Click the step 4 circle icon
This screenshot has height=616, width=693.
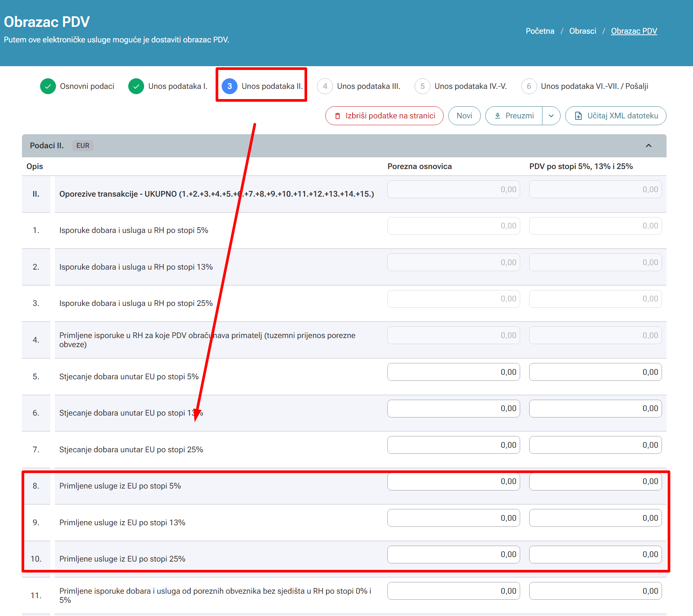[x=325, y=86]
